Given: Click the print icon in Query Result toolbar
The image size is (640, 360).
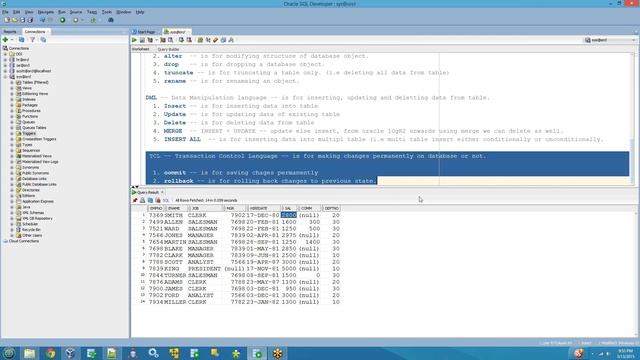Looking at the screenshot, I should point(142,200).
